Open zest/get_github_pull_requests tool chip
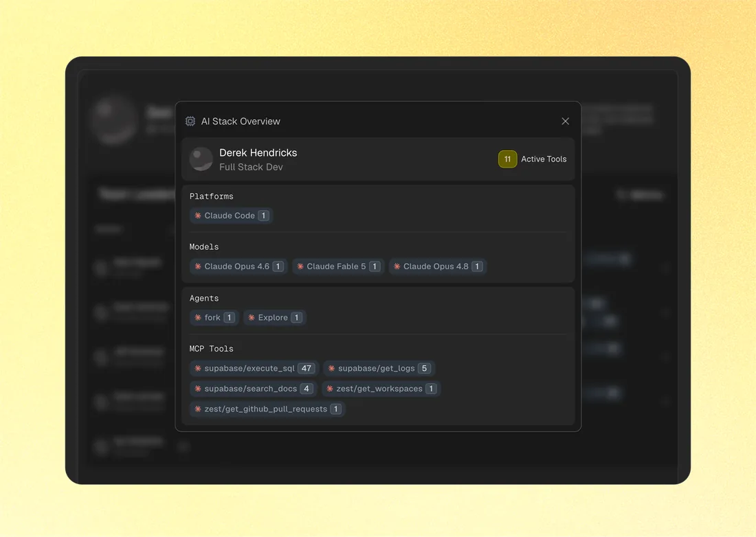Screen dimensions: 756x537 (x=267, y=409)
